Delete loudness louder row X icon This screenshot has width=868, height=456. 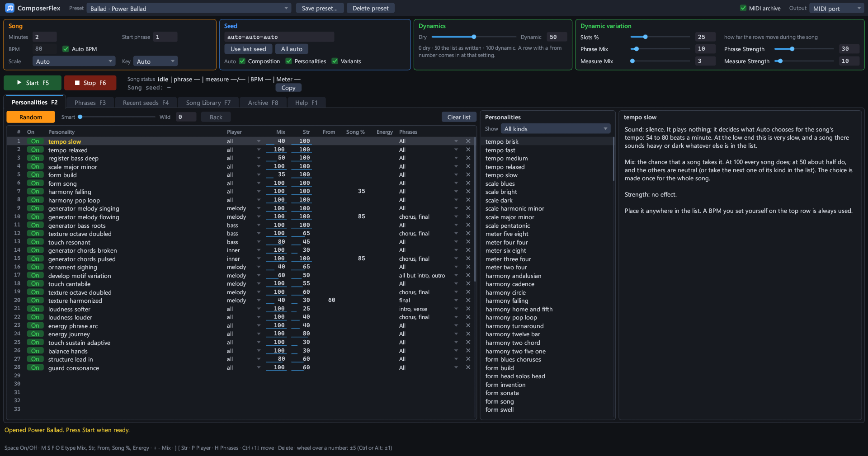pos(468,317)
